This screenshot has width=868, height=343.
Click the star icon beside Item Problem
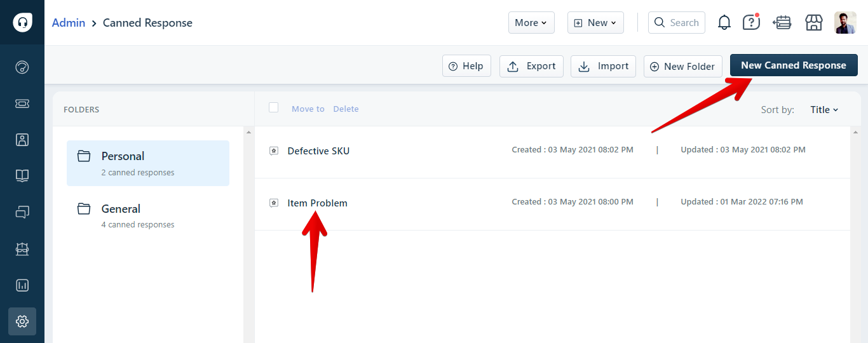click(x=274, y=203)
